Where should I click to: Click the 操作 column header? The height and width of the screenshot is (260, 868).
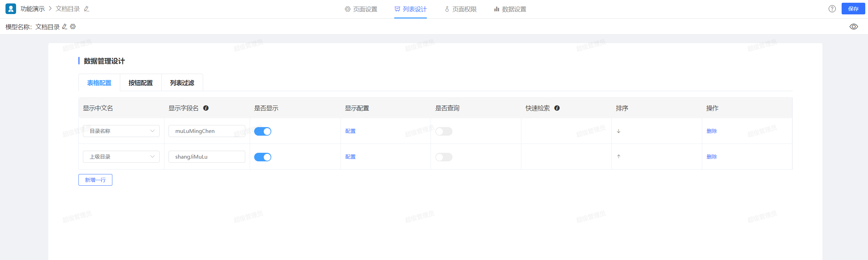pos(712,108)
